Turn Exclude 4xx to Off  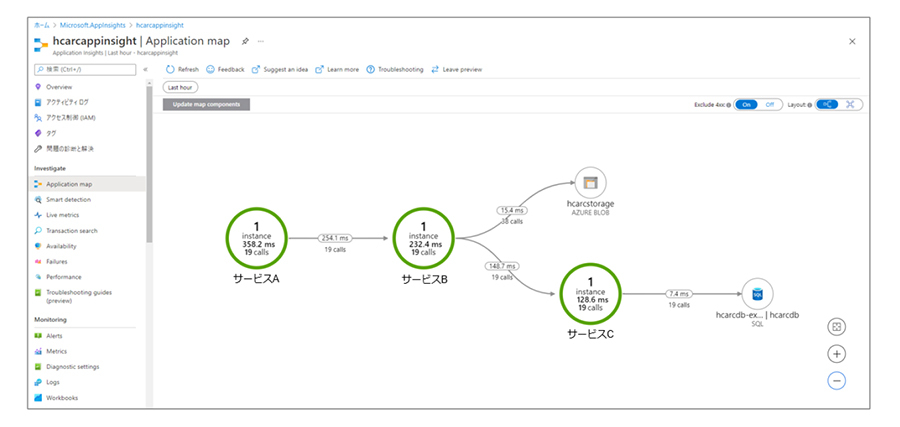[770, 104]
